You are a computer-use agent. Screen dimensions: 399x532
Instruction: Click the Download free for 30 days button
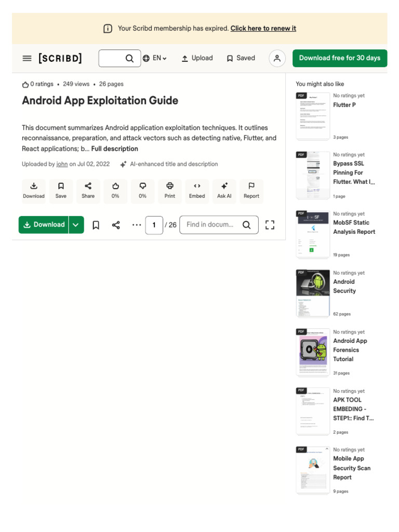tap(340, 58)
